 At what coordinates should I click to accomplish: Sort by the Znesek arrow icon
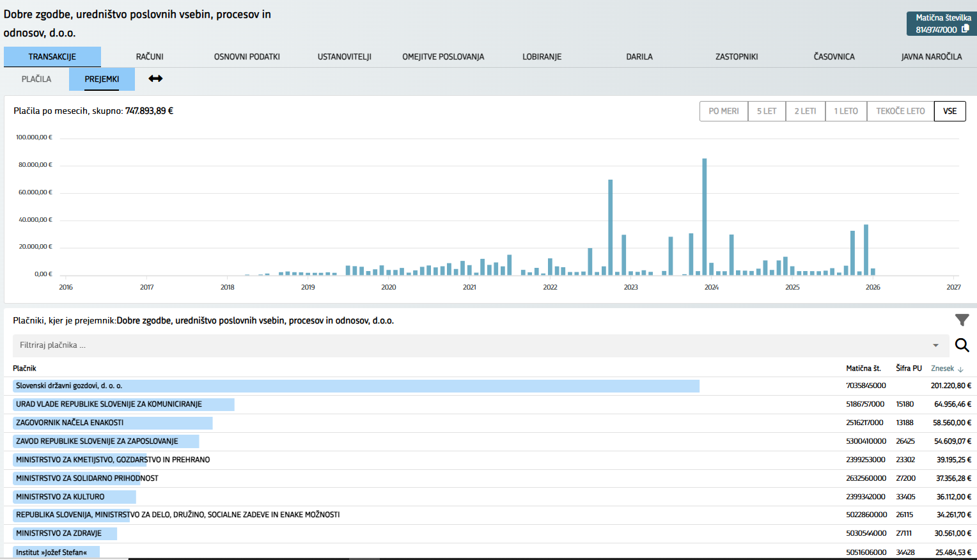point(960,369)
